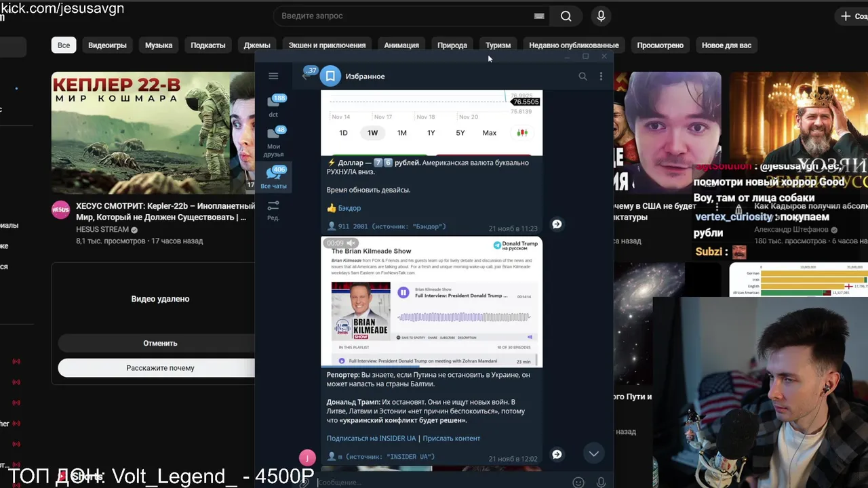Forward the Trump interview message
Image resolution: width=868 pixels, height=488 pixels.
[557, 454]
